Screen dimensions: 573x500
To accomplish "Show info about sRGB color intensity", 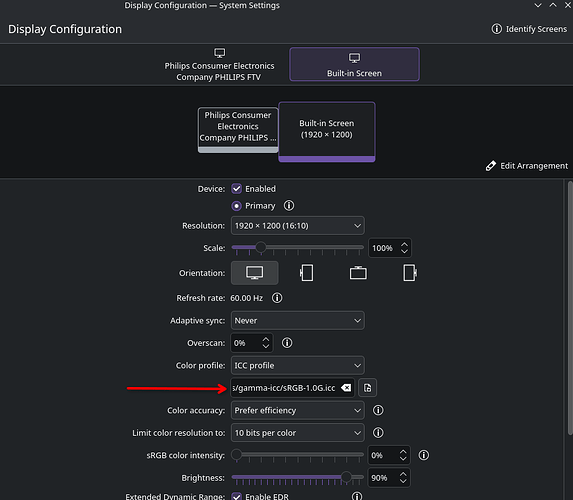I will click(x=424, y=455).
